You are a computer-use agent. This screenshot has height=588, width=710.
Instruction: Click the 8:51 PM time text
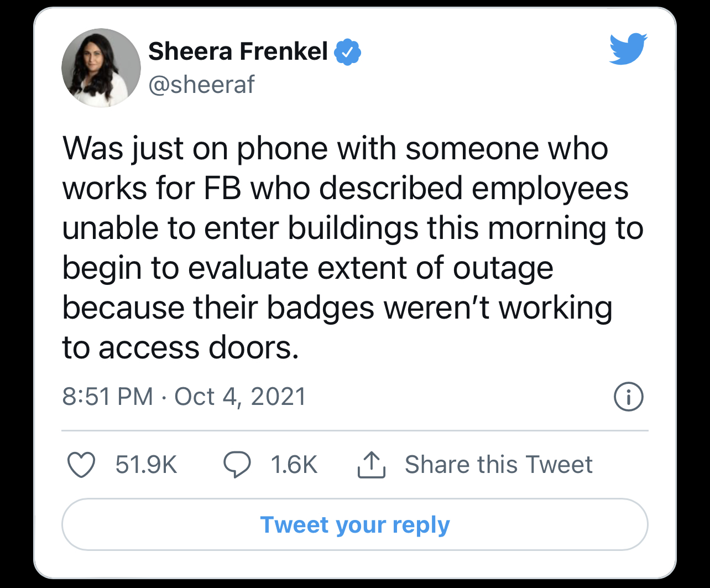coord(108,397)
